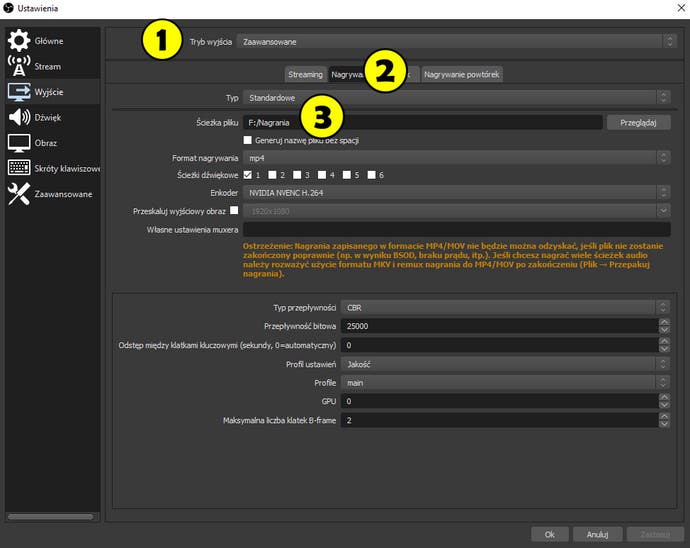Select Główne label in sidebar
The width and height of the screenshot is (690, 548).
click(49, 41)
